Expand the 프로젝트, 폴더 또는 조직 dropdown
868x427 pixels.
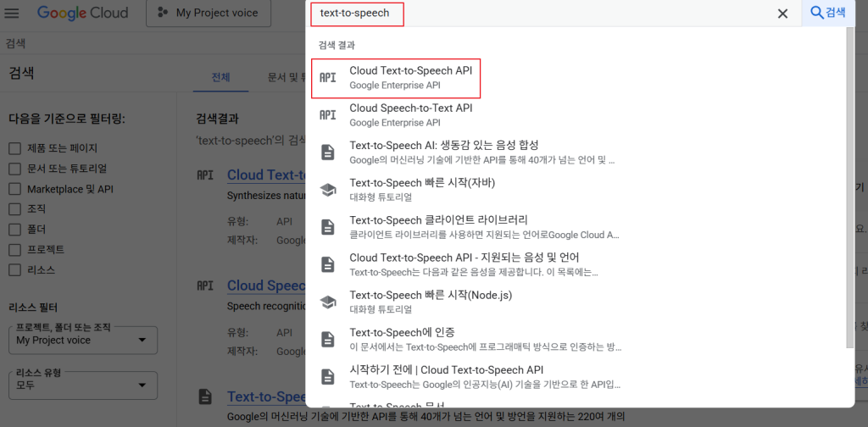tap(82, 341)
